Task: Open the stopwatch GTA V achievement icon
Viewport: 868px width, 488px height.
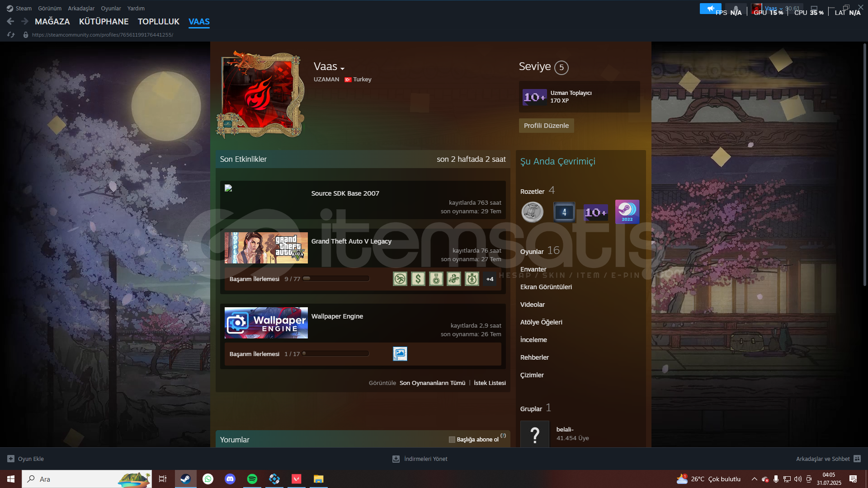Action: [x=472, y=279]
